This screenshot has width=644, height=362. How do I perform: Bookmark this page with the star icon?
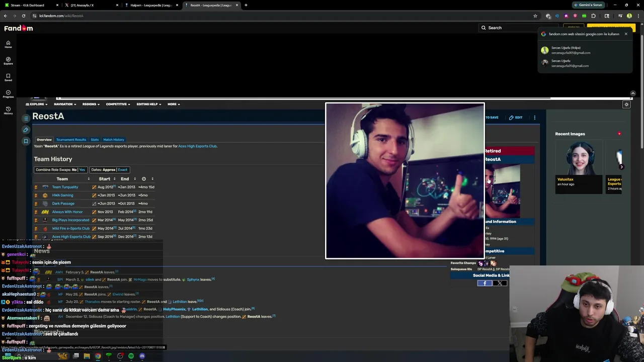click(535, 16)
